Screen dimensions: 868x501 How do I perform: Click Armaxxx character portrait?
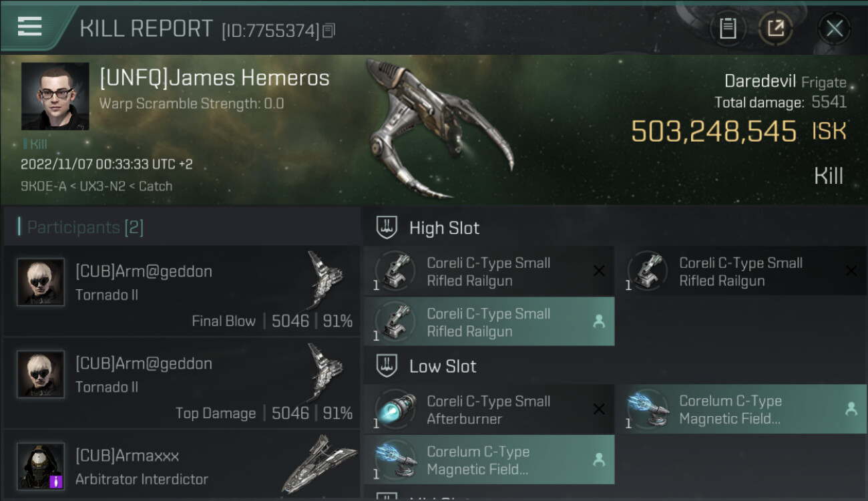[x=41, y=466]
